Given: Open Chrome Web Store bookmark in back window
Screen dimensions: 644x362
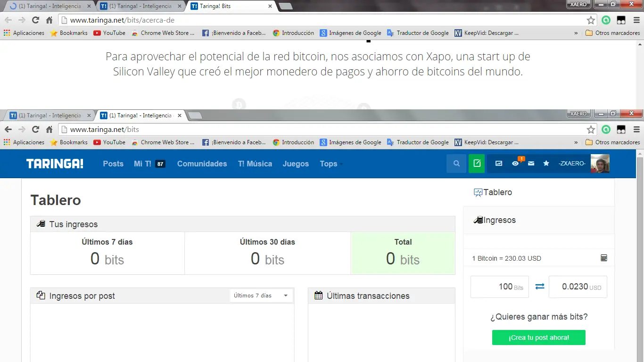Looking at the screenshot, I should [163, 33].
